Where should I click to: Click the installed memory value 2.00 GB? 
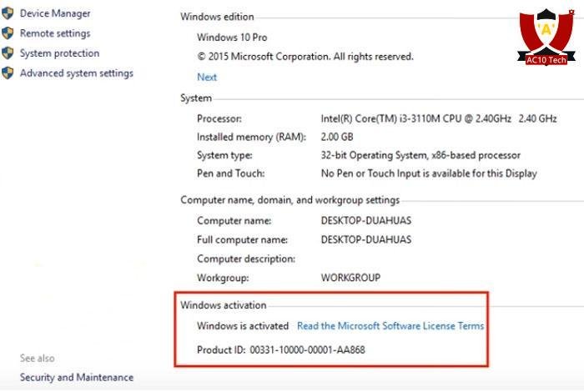tap(337, 137)
